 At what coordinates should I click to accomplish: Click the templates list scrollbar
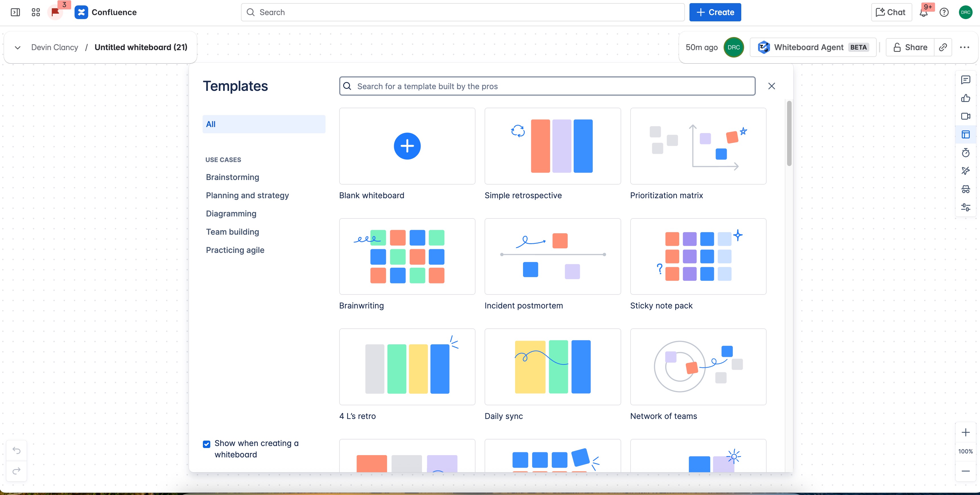789,133
